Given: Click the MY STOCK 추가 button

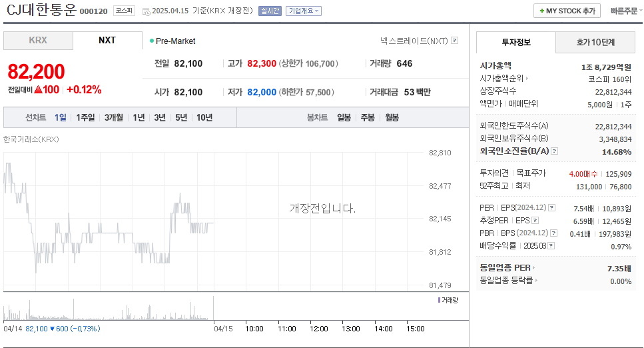Looking at the screenshot, I should (567, 11).
